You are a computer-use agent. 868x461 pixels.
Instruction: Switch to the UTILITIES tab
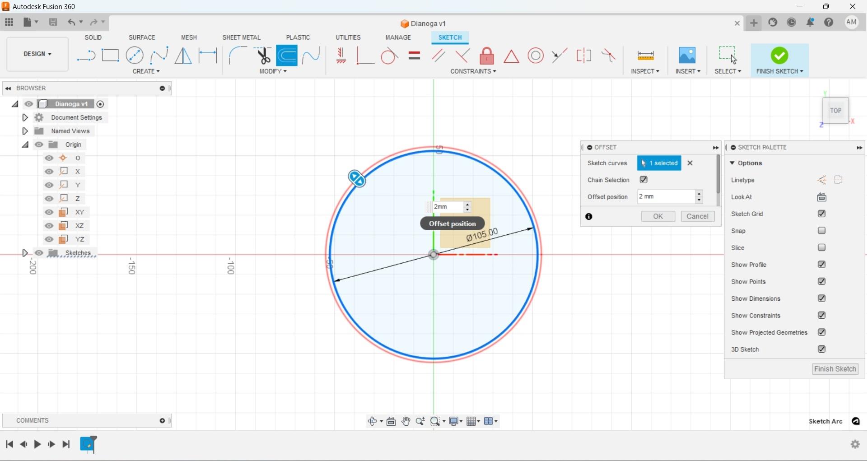point(348,37)
